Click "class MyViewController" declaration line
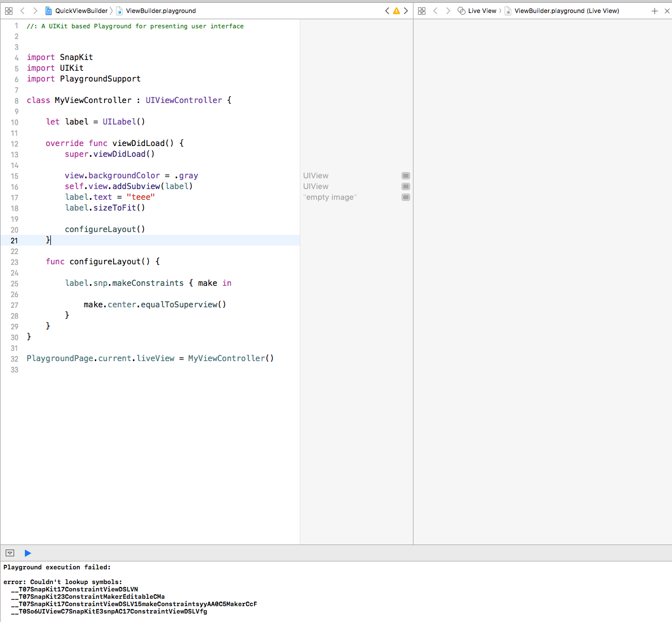Image resolution: width=672 pixels, height=622 pixels. (129, 100)
